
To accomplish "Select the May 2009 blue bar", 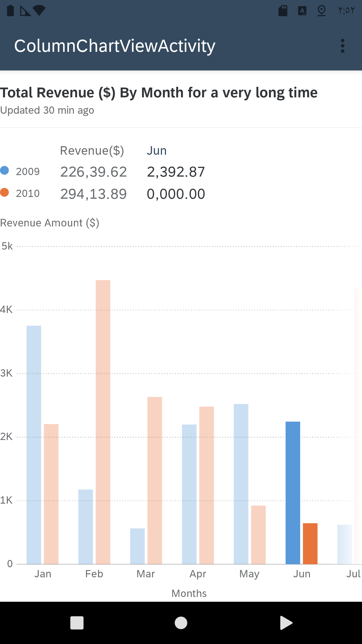I will (x=241, y=484).
